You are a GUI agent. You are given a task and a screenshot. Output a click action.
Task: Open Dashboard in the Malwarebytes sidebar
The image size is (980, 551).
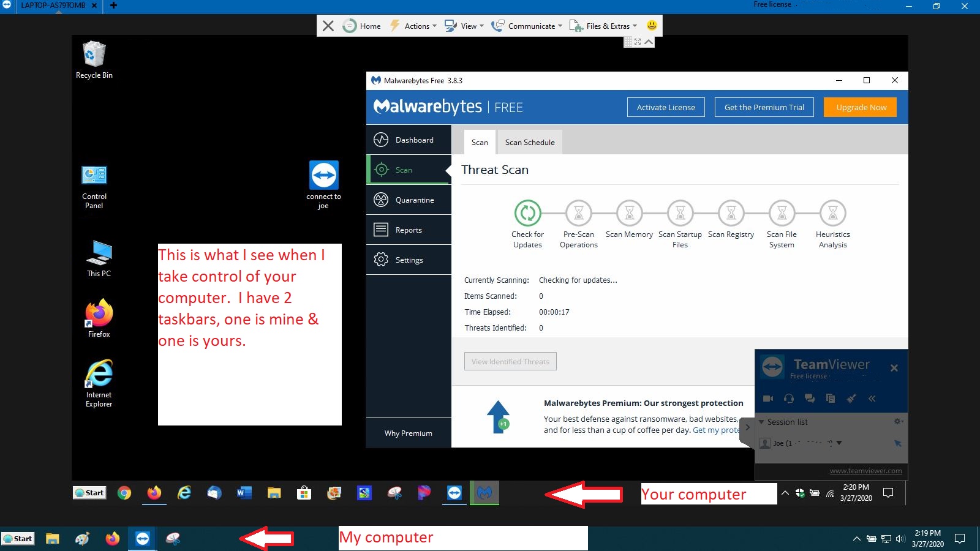click(x=409, y=140)
